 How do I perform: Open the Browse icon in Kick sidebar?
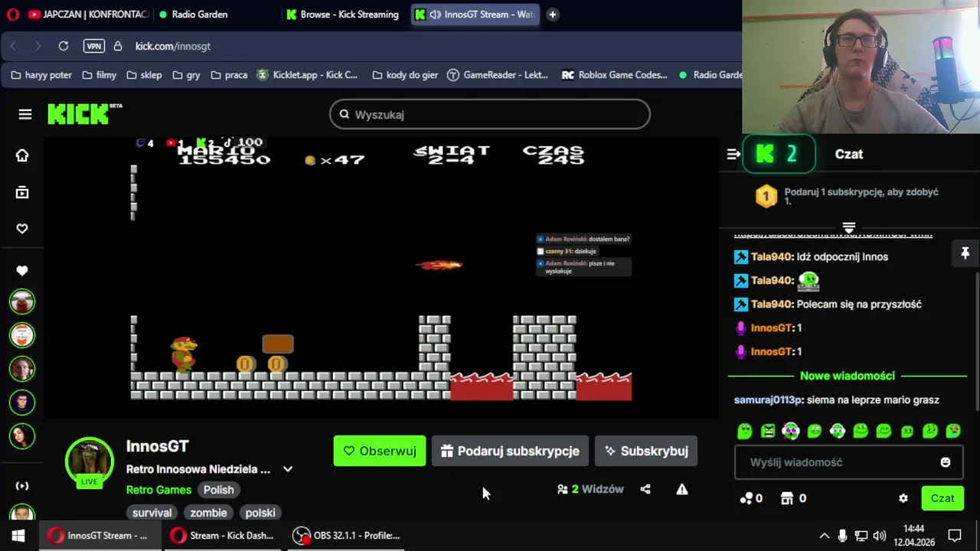pos(22,192)
